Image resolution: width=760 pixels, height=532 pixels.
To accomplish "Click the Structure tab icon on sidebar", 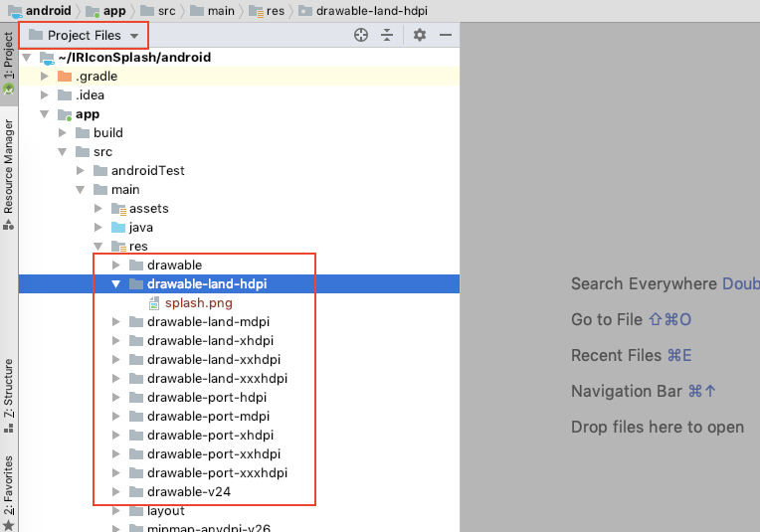I will point(9,429).
